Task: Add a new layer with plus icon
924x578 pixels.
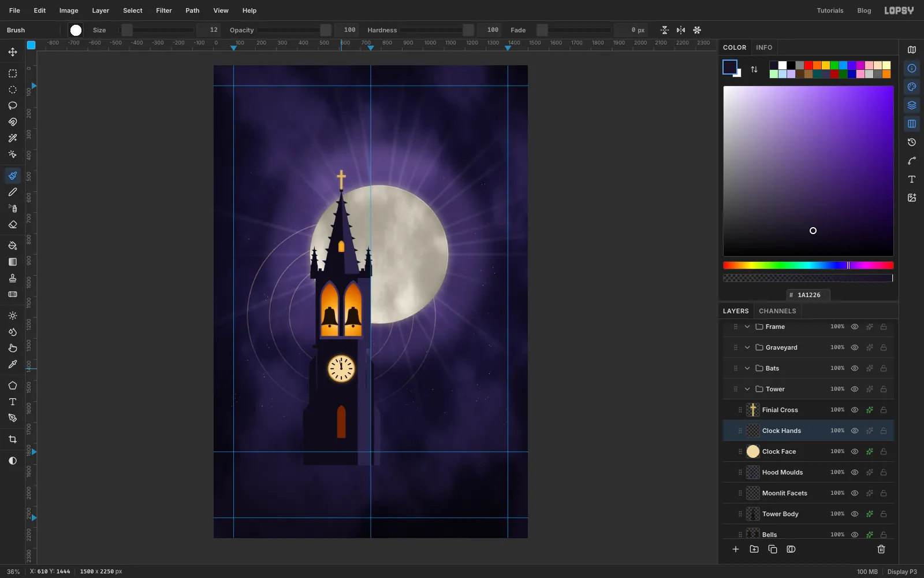Action: (736, 549)
